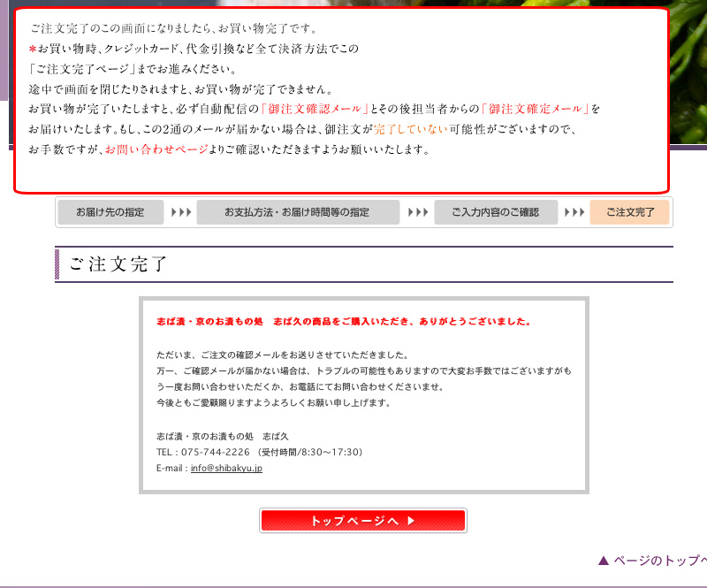The width and height of the screenshot is (707, 588).
Task: Click the arrows after お届け先の指定 step
Action: [x=180, y=211]
